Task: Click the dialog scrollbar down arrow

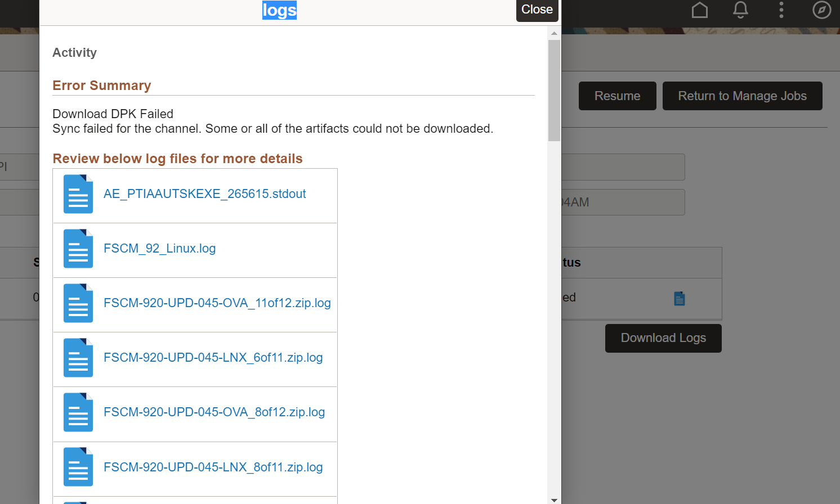Action: pos(554,499)
